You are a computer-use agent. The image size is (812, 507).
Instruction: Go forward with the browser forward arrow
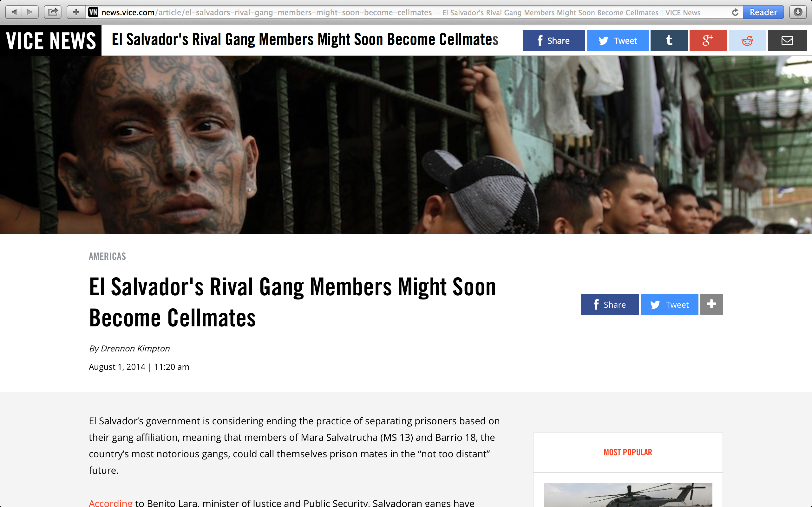(30, 12)
